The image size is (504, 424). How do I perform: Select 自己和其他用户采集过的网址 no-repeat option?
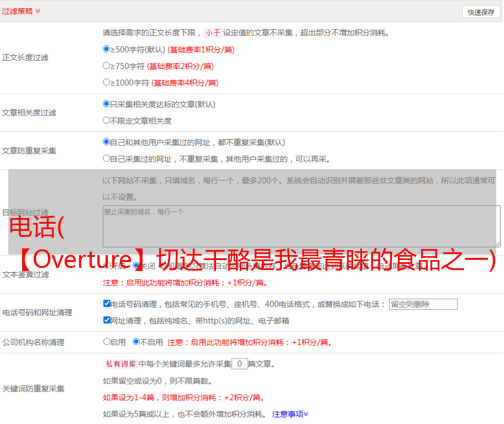coord(106,142)
